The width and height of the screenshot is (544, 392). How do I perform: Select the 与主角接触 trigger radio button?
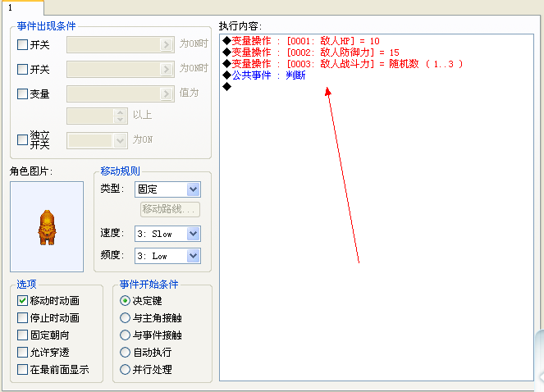[x=125, y=317]
